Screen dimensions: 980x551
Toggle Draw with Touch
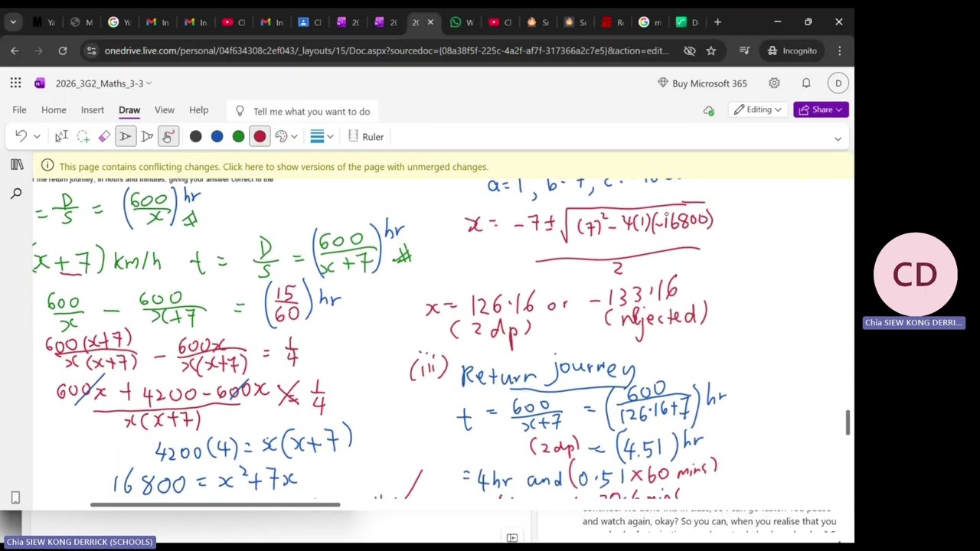click(x=168, y=137)
